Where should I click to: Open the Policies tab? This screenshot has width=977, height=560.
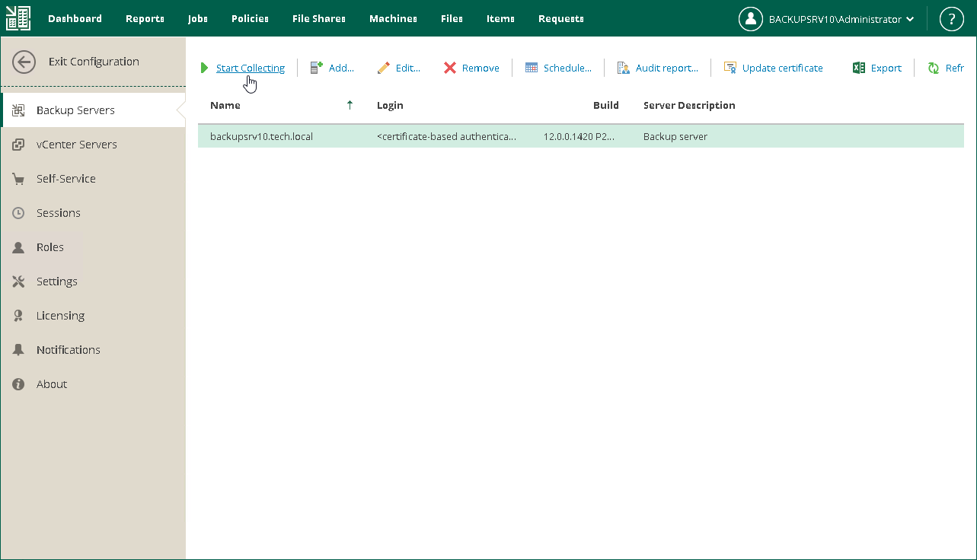point(250,18)
